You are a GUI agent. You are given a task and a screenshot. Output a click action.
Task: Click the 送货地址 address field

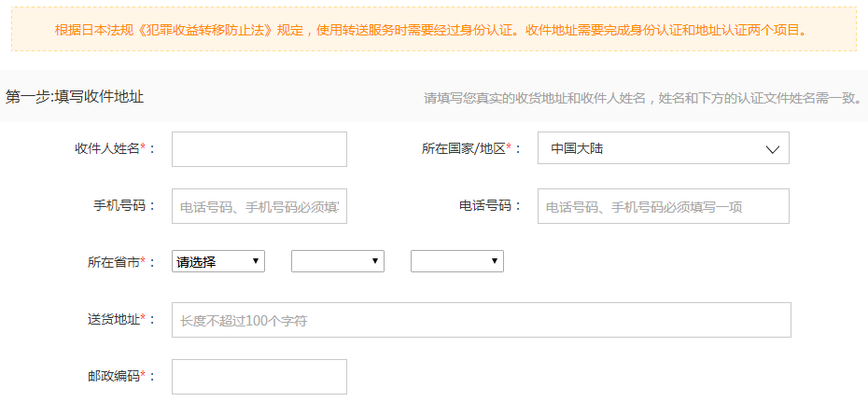[x=481, y=320]
